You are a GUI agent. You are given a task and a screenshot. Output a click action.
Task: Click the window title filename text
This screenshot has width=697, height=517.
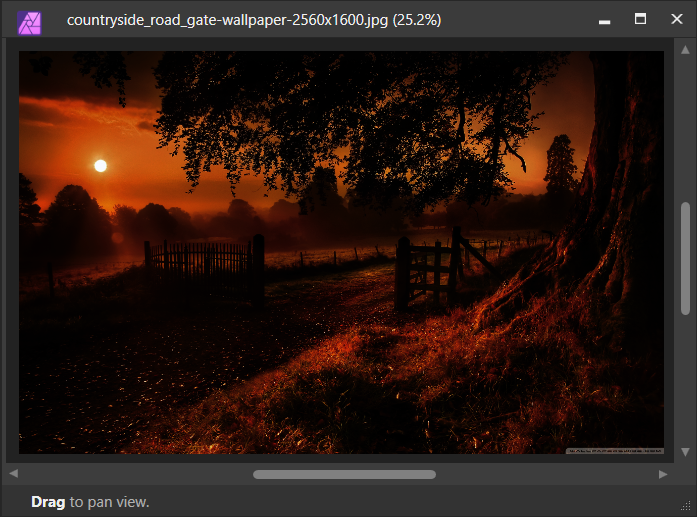(x=254, y=20)
